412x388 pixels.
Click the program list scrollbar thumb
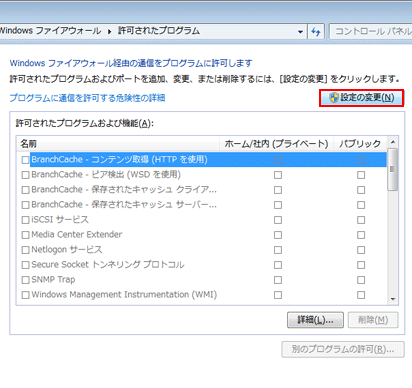[393, 170]
